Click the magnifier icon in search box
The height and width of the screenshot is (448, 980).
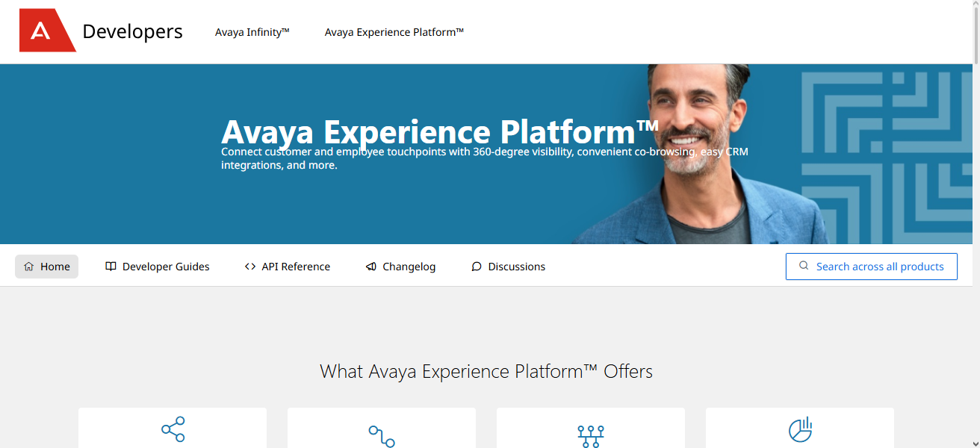[x=804, y=266]
